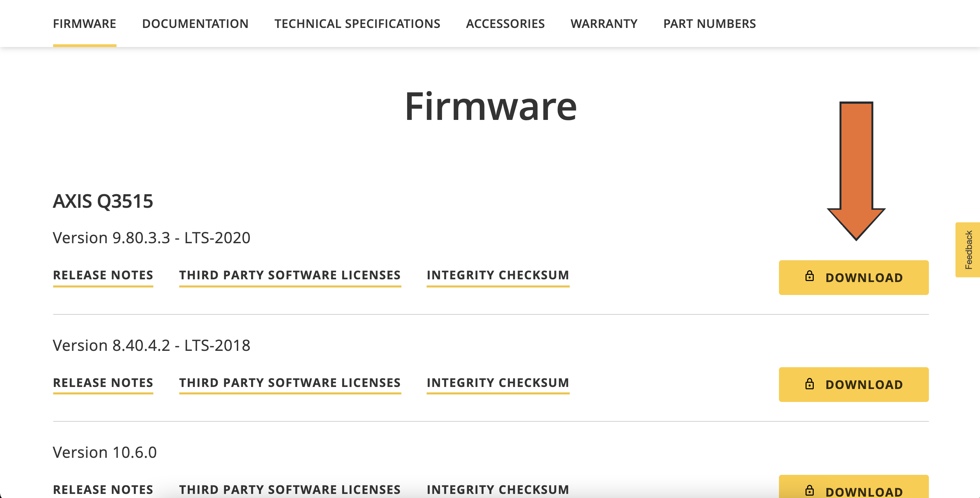View Integrity Checksum for version 10.6.0
The width and height of the screenshot is (980, 498).
(497, 489)
